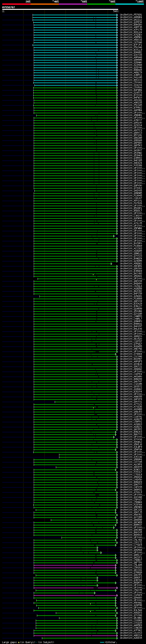Click hit label UniRef100_A1BQ71
This screenshot has width=146, height=644.
click(131, 427)
